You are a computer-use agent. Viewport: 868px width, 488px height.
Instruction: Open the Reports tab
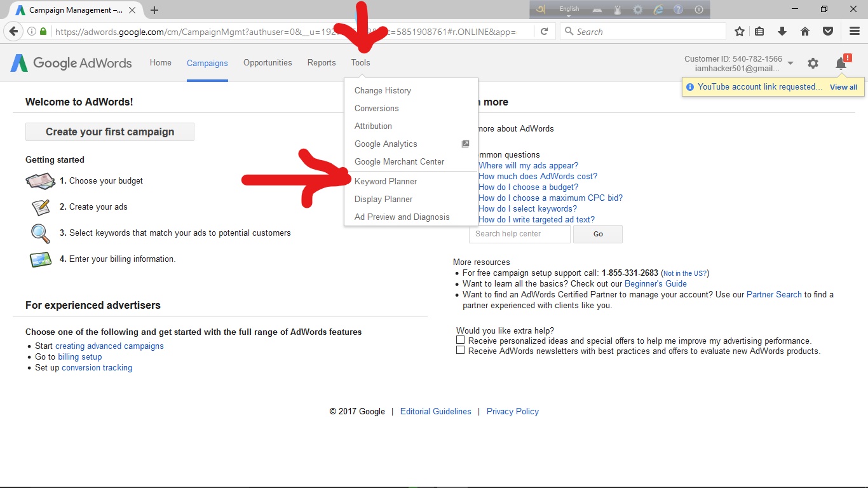tap(322, 63)
